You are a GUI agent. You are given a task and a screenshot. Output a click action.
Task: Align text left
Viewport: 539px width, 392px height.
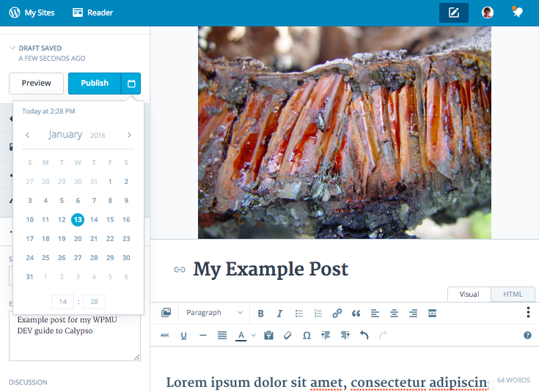tap(375, 314)
